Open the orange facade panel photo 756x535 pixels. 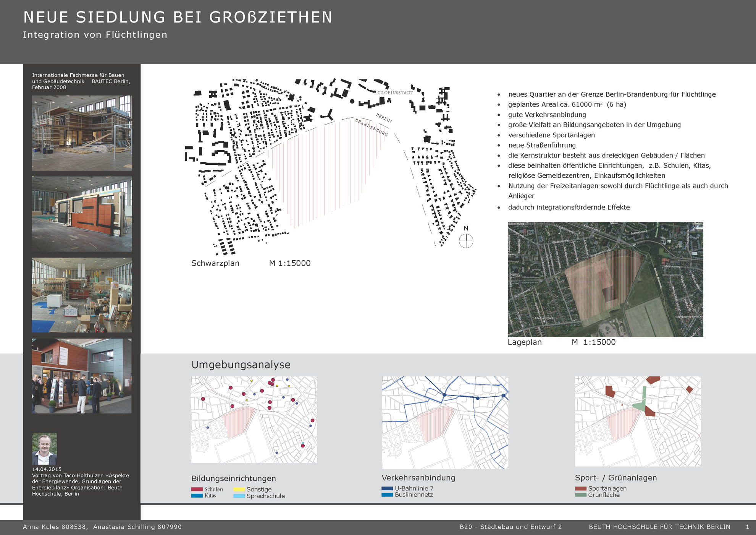point(82,214)
